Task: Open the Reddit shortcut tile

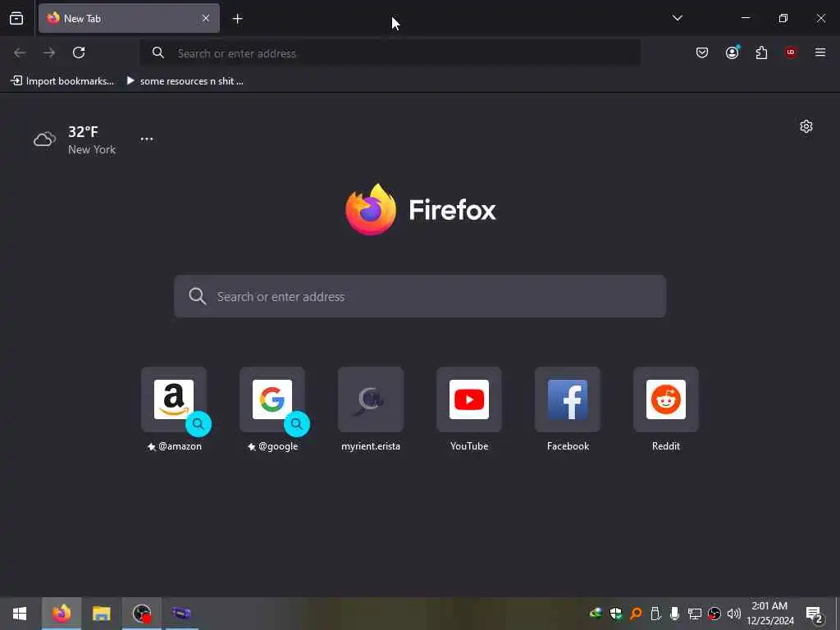Action: pos(666,409)
